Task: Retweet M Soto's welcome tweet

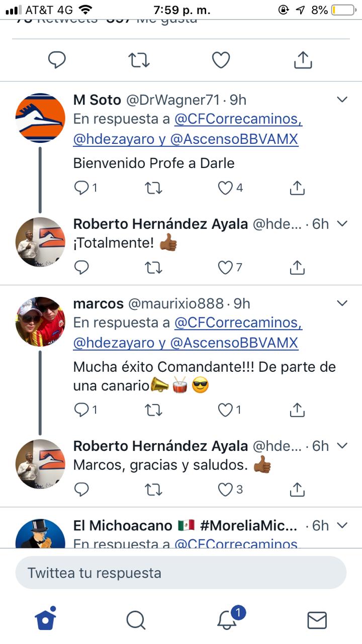Action: pos(153,188)
